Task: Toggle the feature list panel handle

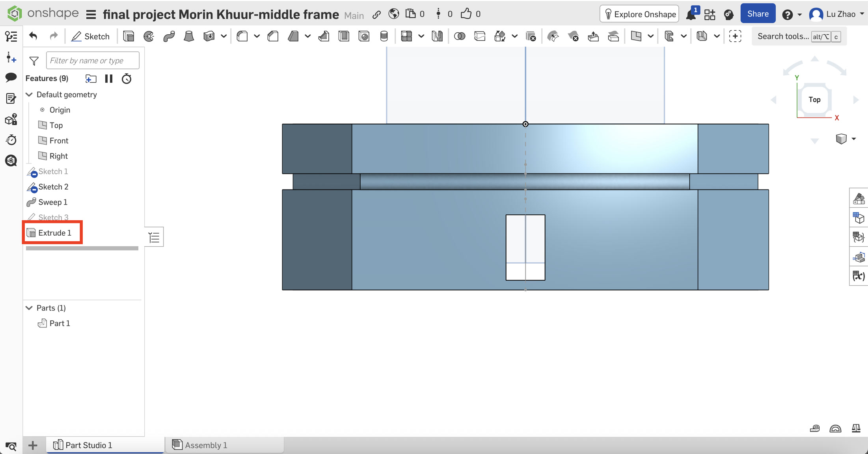Action: [154, 237]
